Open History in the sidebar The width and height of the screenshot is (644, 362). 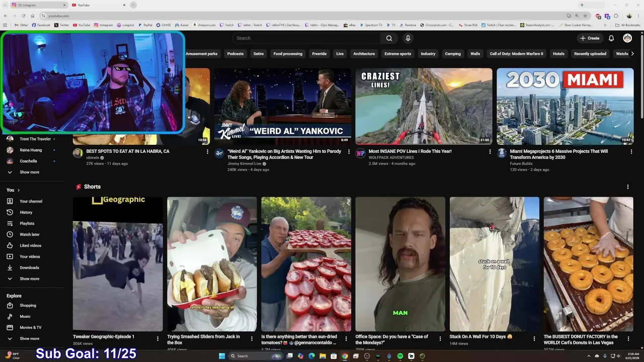click(26, 212)
